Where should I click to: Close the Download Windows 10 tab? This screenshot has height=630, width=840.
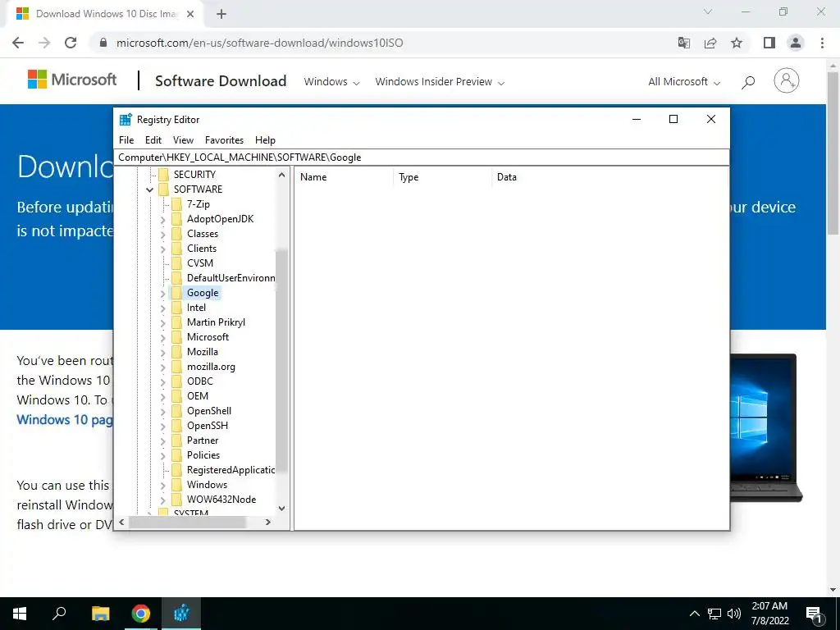(x=190, y=15)
